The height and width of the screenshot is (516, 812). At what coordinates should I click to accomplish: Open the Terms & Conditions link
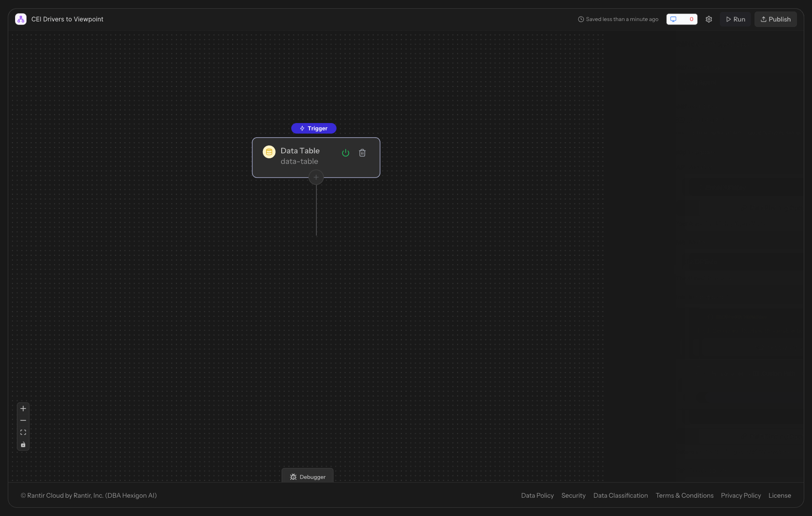(x=684, y=495)
